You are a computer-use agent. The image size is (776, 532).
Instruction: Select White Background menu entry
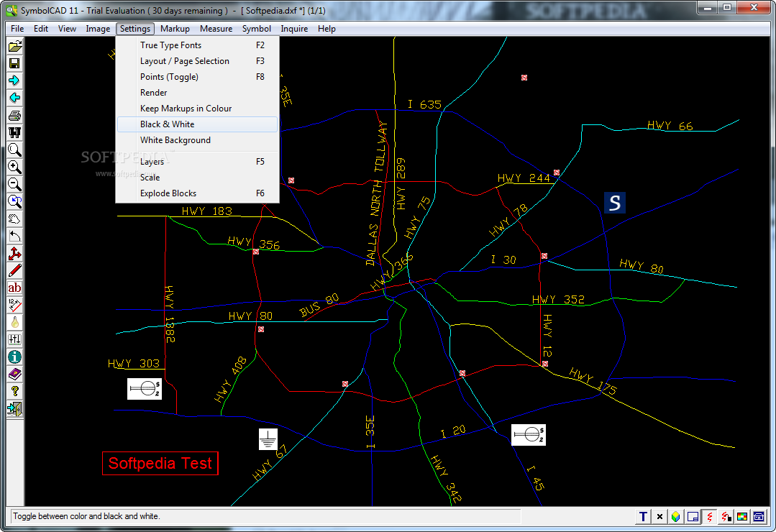(x=198, y=140)
